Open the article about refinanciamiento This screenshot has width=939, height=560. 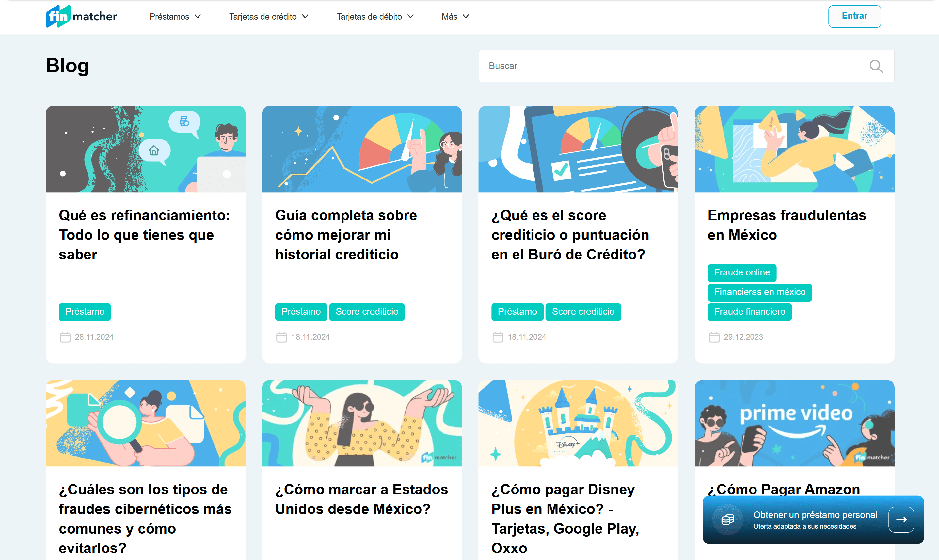(x=144, y=235)
